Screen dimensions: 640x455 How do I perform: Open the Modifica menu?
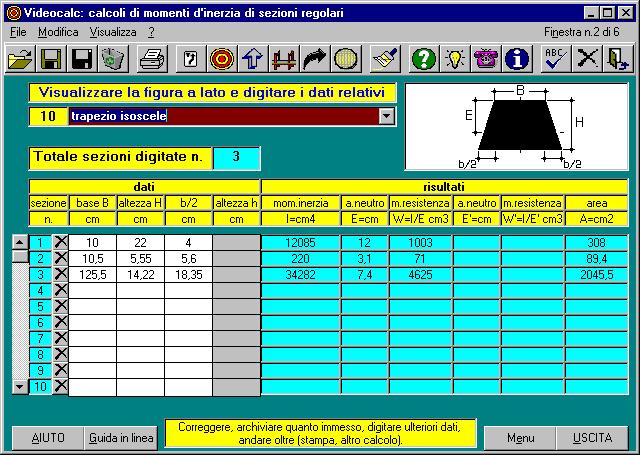click(57, 32)
